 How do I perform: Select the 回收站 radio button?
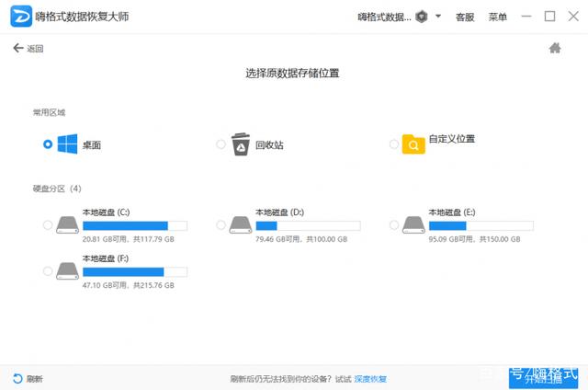(x=220, y=144)
